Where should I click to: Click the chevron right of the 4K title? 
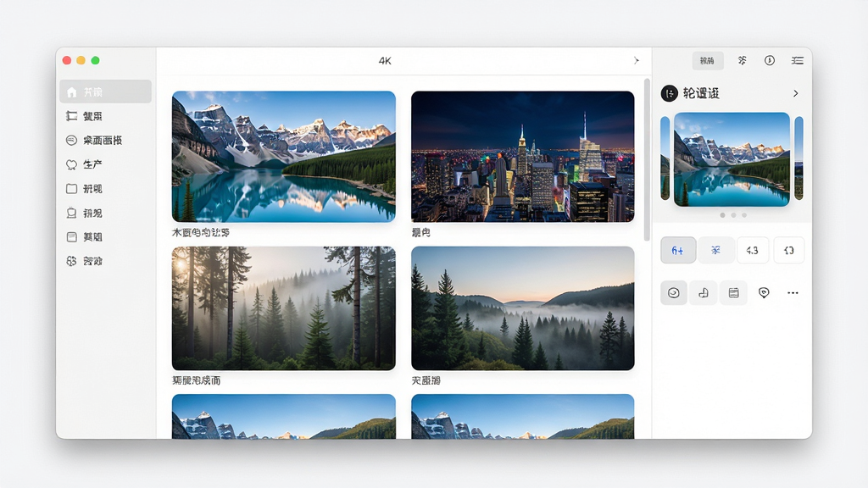(x=636, y=60)
